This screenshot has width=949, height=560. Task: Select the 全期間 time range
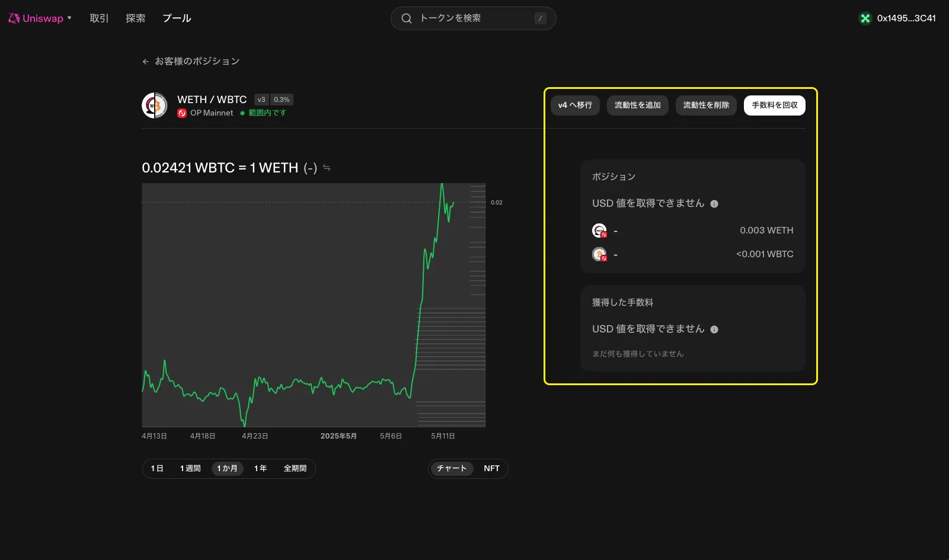click(295, 469)
